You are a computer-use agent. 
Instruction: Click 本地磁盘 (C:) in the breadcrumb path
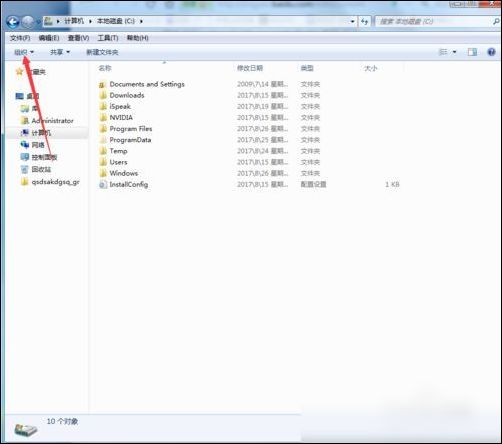coord(116,21)
